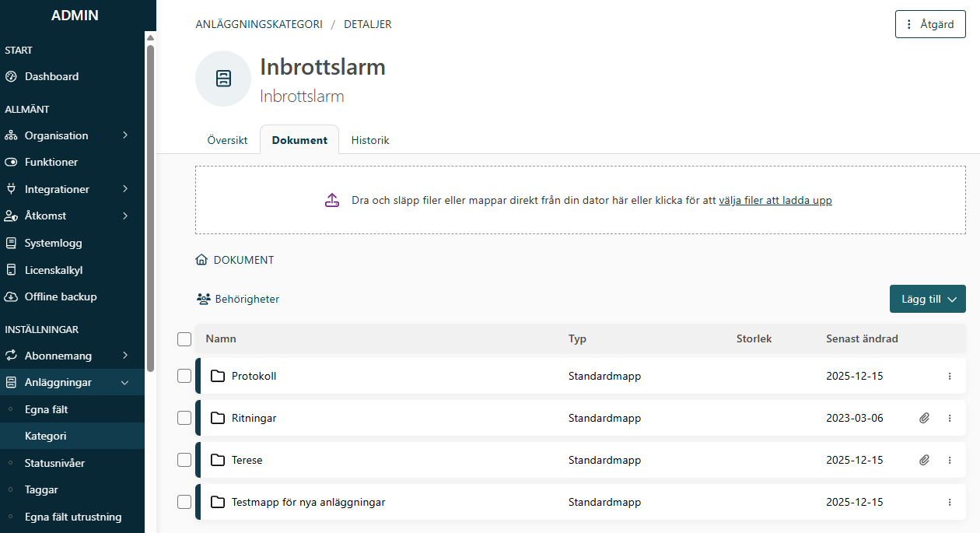Check the Terese row checkbox
This screenshot has width=980, height=533.
click(x=184, y=459)
